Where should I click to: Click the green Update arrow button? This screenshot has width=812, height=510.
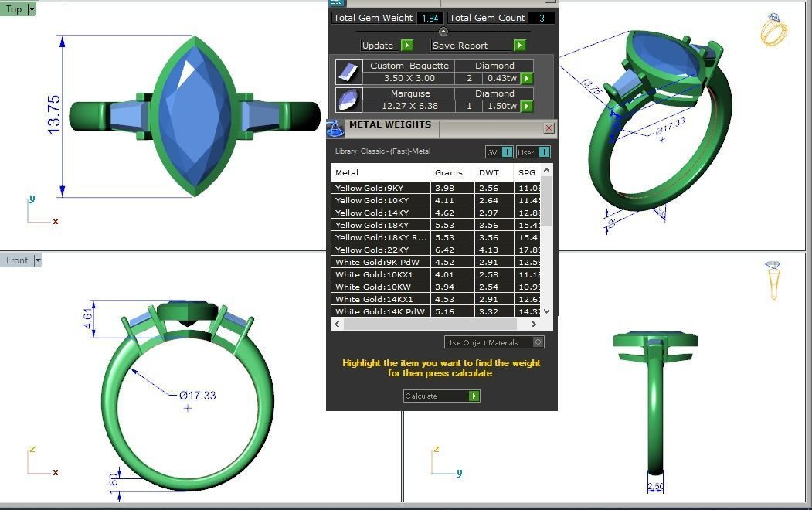[407, 46]
